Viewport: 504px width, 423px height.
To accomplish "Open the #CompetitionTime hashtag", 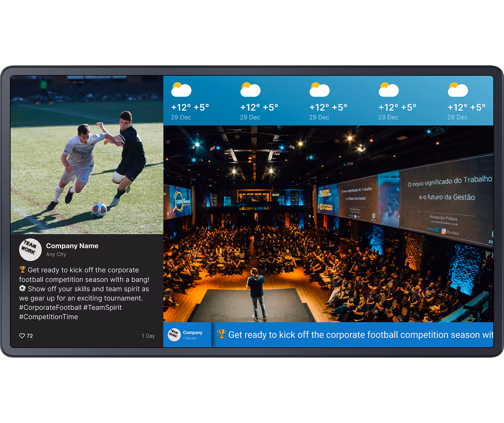I will [48, 317].
